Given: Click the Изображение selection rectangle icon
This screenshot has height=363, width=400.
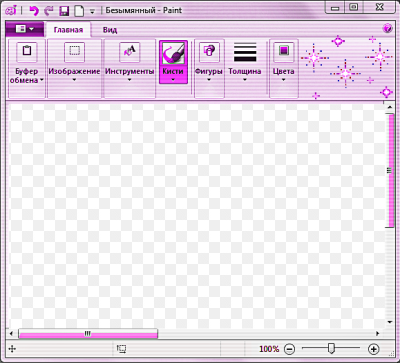Looking at the screenshot, I should 74,52.
